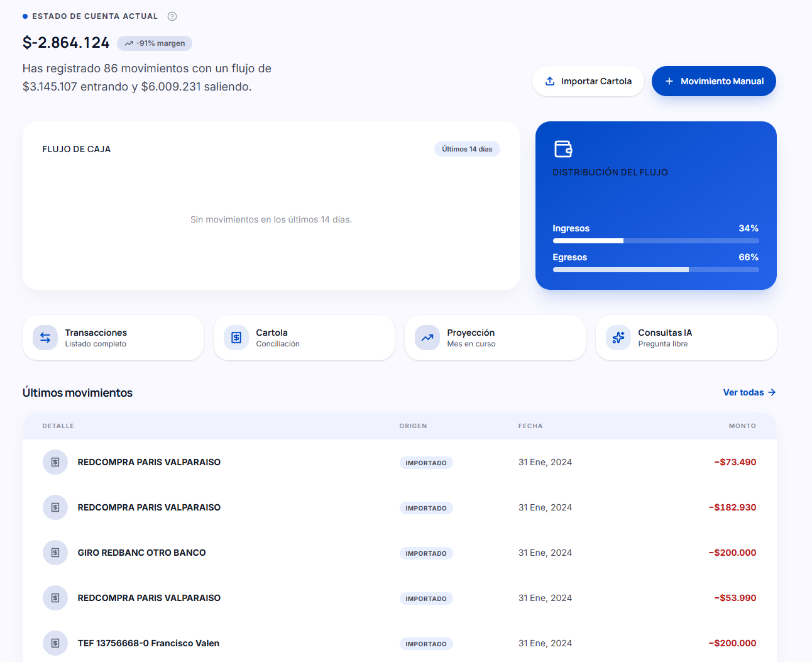812x662 pixels.
Task: Click the balance $-2.864.124
Action: click(66, 43)
